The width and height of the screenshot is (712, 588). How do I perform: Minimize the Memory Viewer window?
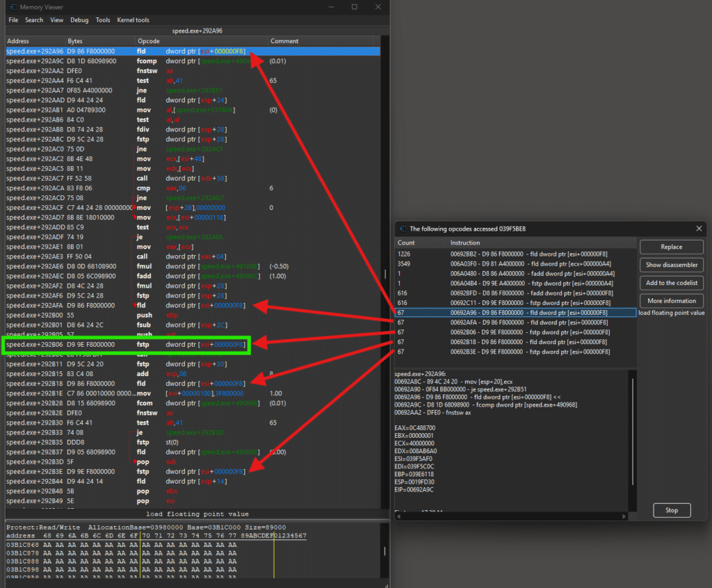coord(331,6)
